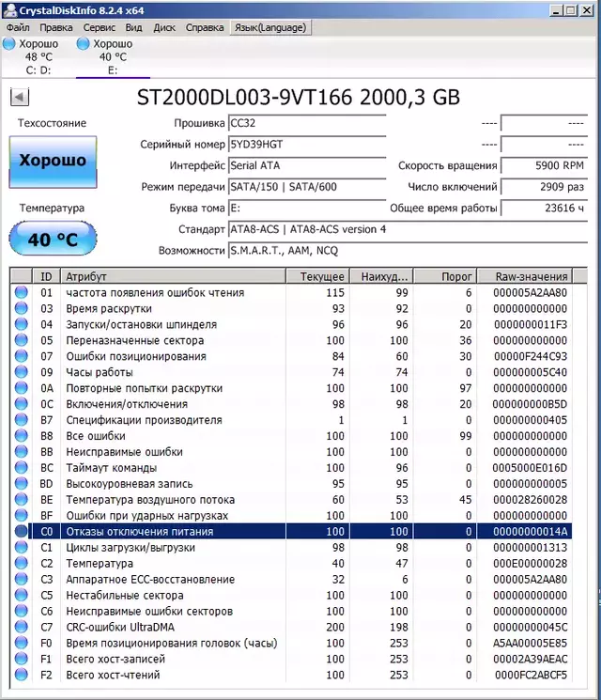The image size is (601, 700).
Task: Click the disk title ST2000DL003-9VT166 2000,3 GB
Action: tap(298, 98)
